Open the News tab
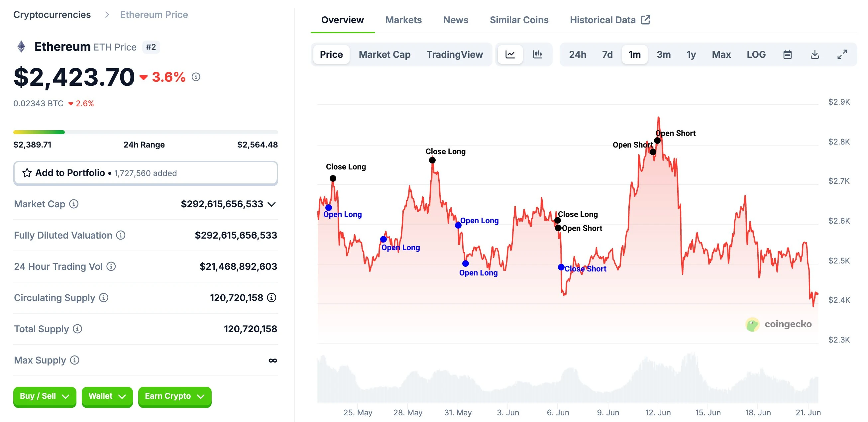 tap(456, 20)
